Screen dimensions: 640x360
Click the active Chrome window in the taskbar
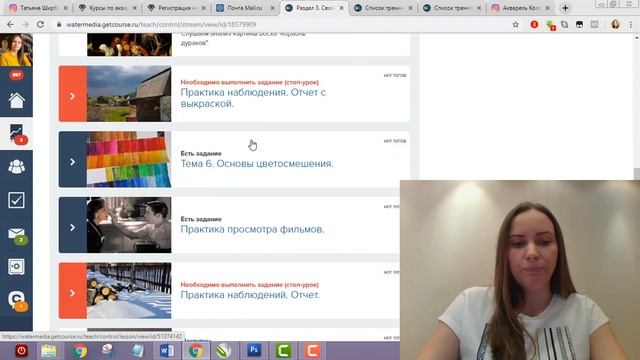click(196, 351)
